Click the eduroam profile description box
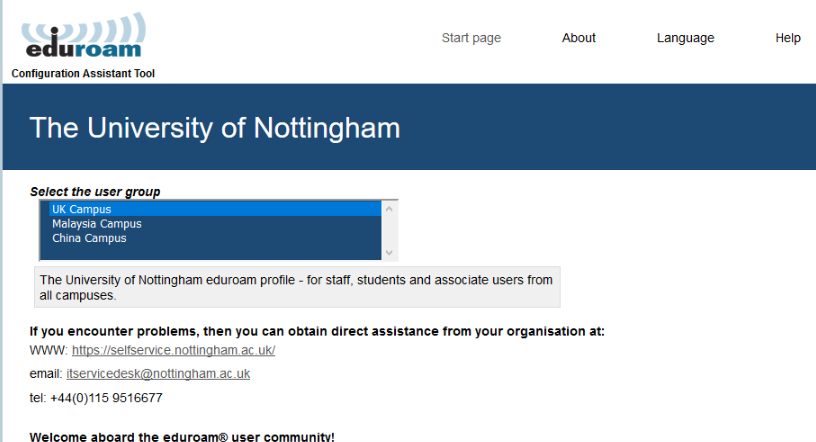The width and height of the screenshot is (816, 442). coord(297,287)
